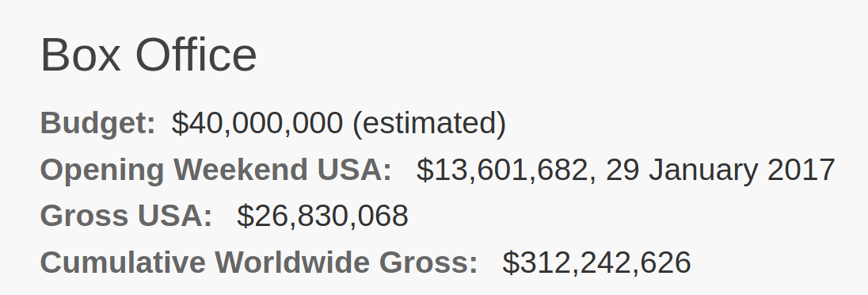868x295 pixels.
Task: Select the $40,000,000 budget amount
Action: coord(257,123)
